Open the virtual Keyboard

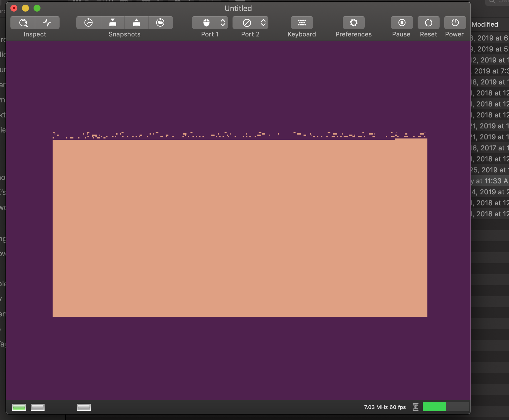(302, 23)
